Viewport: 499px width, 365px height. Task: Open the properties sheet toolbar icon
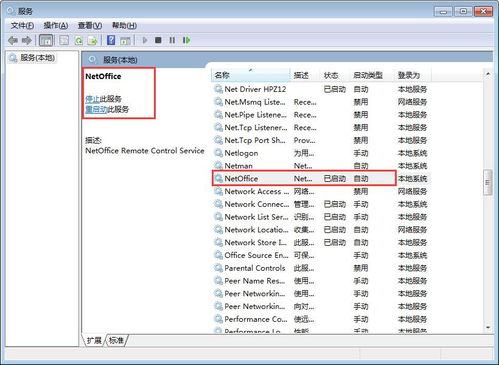pos(64,40)
